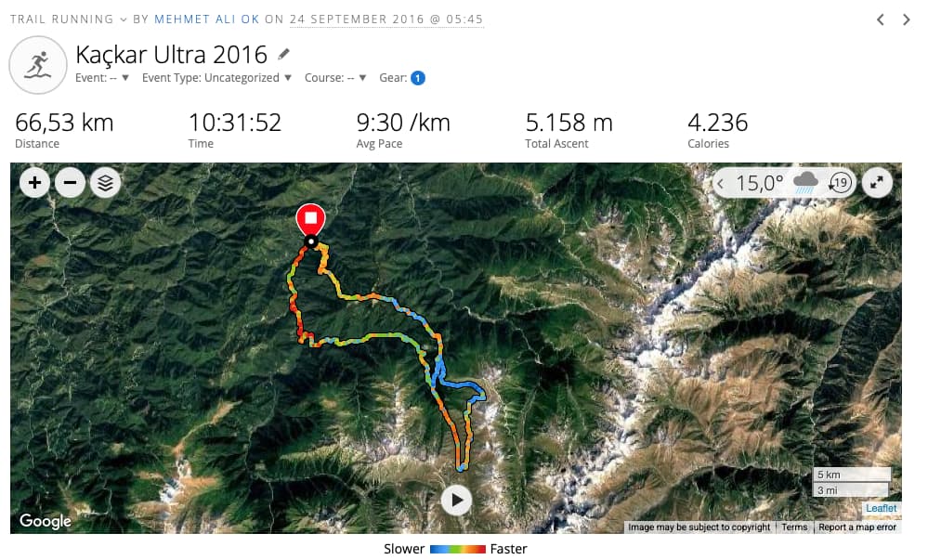This screenshot has height=560, width=928.
Task: Open the Event dropdown
Action: [x=102, y=78]
